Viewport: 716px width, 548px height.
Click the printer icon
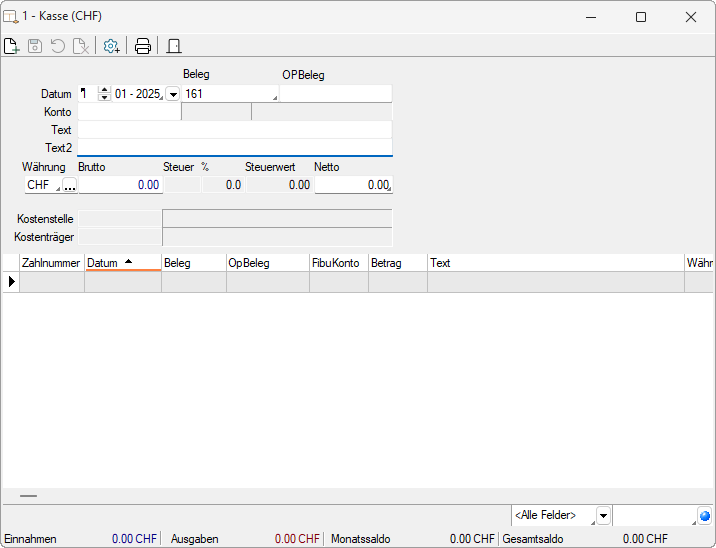click(x=142, y=46)
